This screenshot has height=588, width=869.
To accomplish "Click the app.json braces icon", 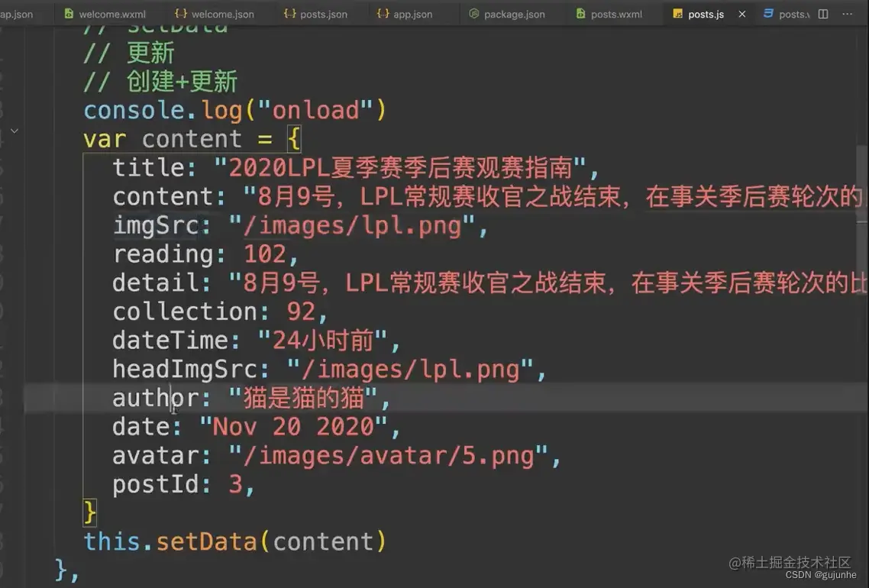I will (x=383, y=14).
